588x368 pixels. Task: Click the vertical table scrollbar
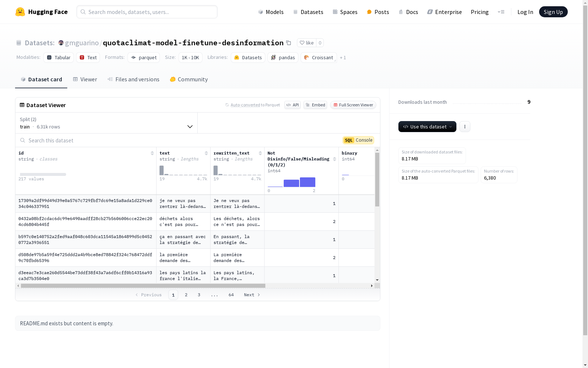(x=377, y=180)
